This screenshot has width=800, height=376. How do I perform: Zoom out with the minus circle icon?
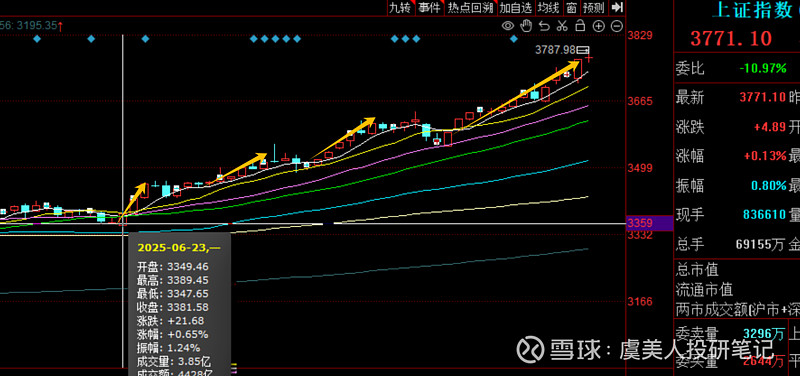616,26
